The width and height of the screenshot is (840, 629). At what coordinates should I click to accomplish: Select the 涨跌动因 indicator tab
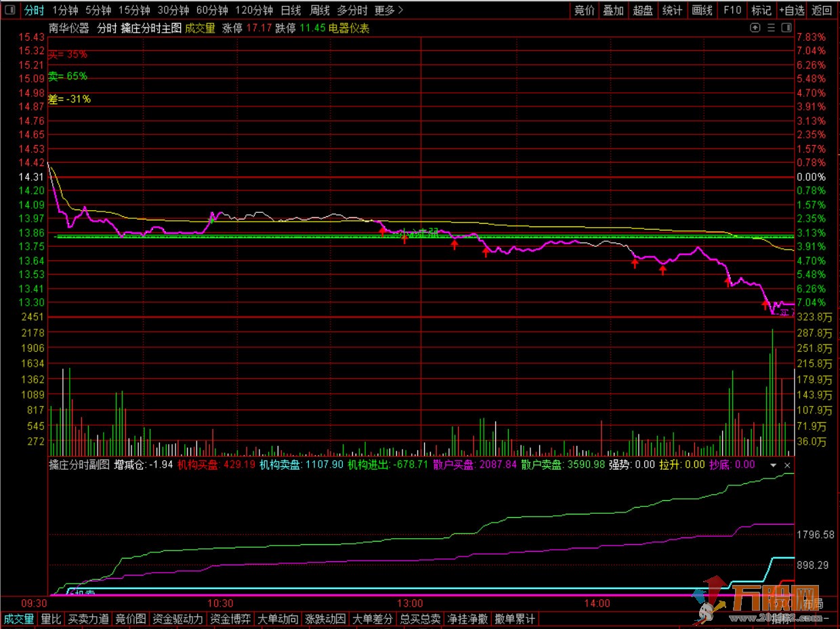pos(325,619)
